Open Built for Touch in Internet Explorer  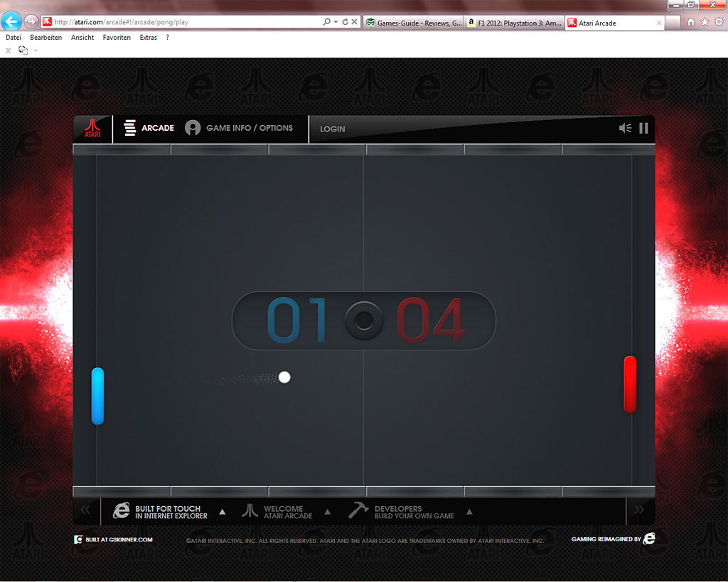tap(161, 512)
